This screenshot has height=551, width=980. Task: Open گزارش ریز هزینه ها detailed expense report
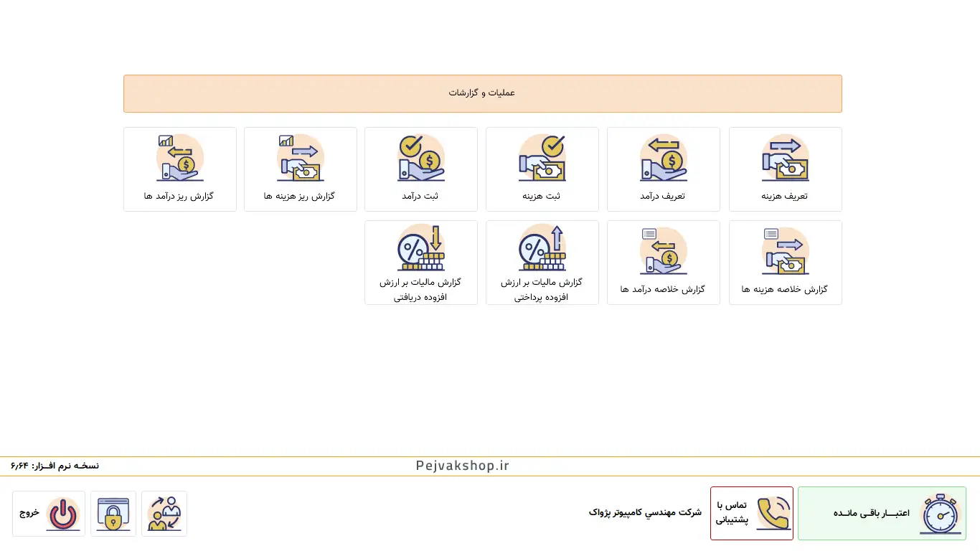tap(300, 169)
